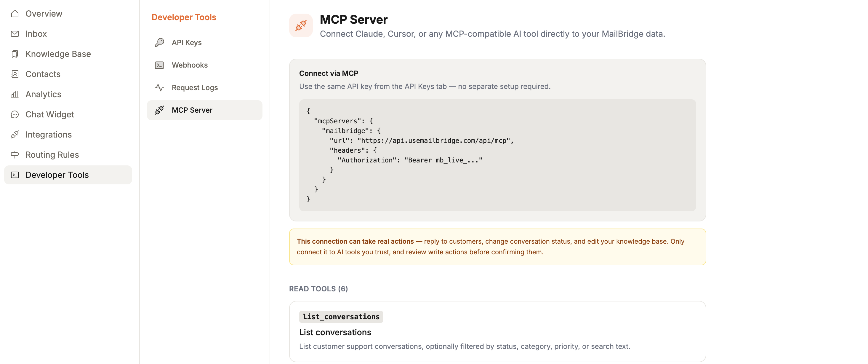Click the API Keys tab instruction sentence
This screenshot has width=868, height=364.
[425, 87]
